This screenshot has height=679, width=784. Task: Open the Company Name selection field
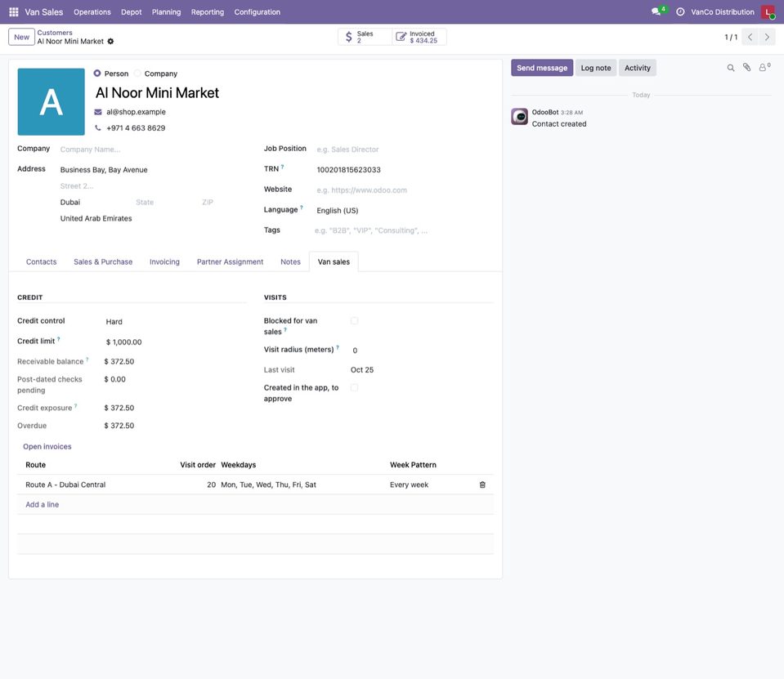(x=153, y=150)
